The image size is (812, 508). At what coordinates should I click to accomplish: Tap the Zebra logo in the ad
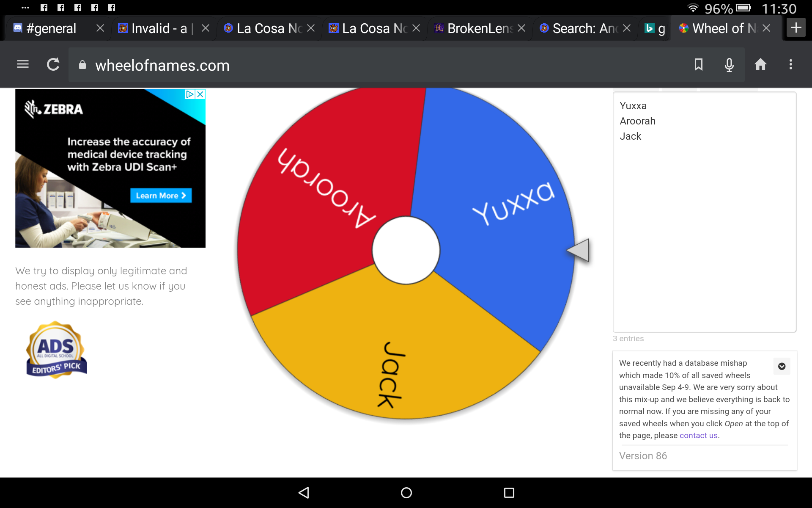click(x=53, y=109)
